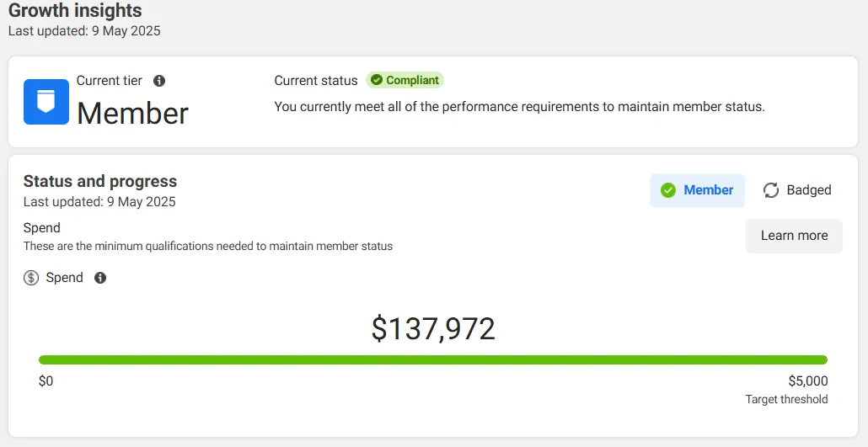The image size is (868, 447).
Task: Click the green checkmark in the Compliant badge
Action: point(377,80)
